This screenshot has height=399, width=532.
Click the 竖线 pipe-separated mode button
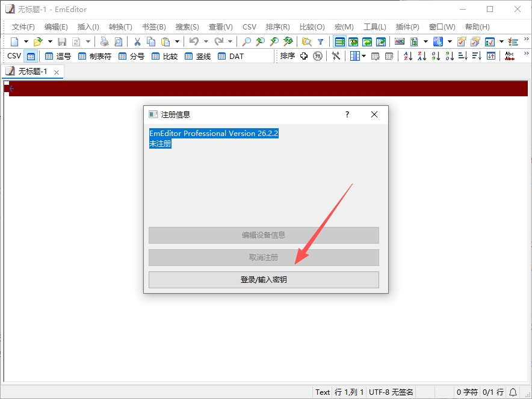pyautogui.click(x=197, y=57)
